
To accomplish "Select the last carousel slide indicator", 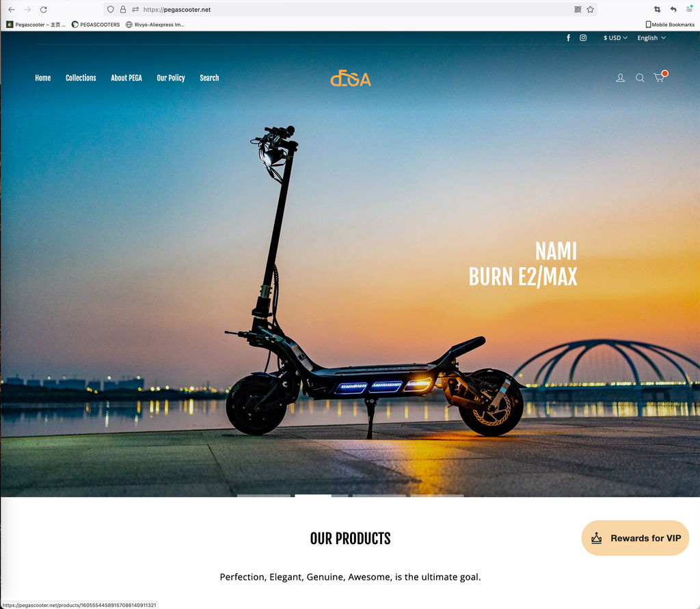I will pyautogui.click(x=437, y=496).
